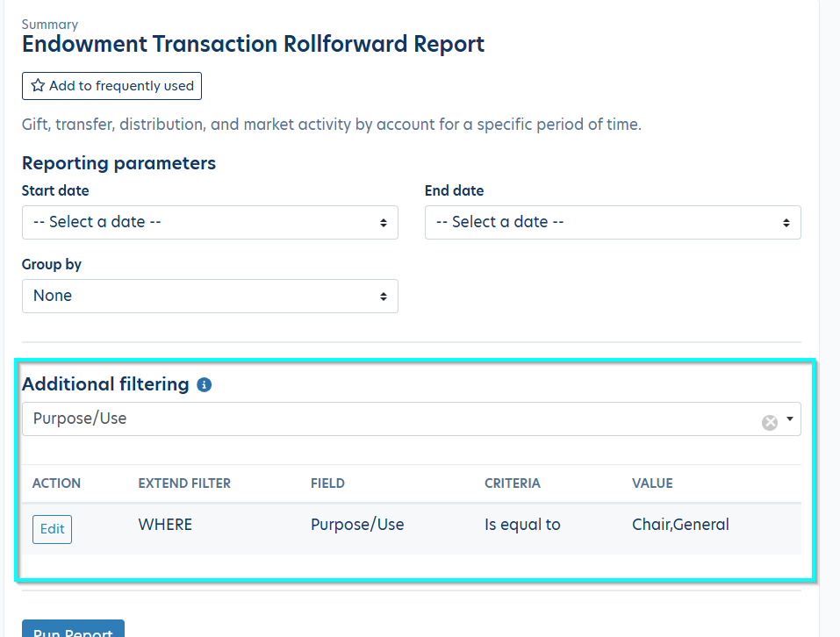The width and height of the screenshot is (840, 637).
Task: Clear the Purpose/Use filter with the X icon
Action: 770,423
